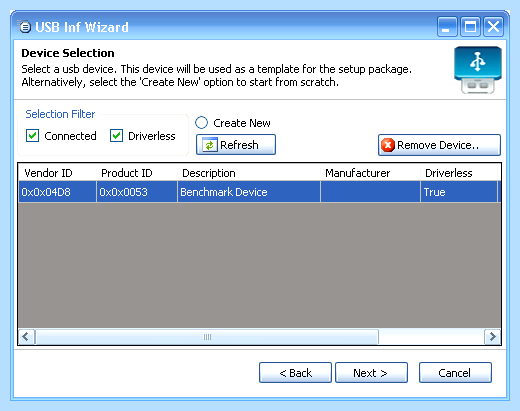Click the red X remove icon
This screenshot has height=411, width=520.
coord(388,145)
